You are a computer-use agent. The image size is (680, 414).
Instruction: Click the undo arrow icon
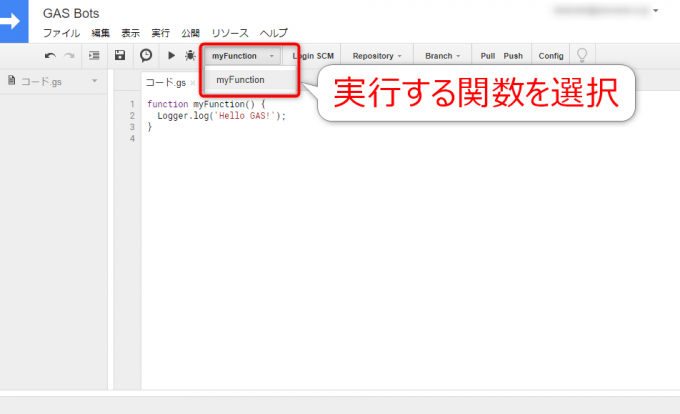[x=50, y=56]
